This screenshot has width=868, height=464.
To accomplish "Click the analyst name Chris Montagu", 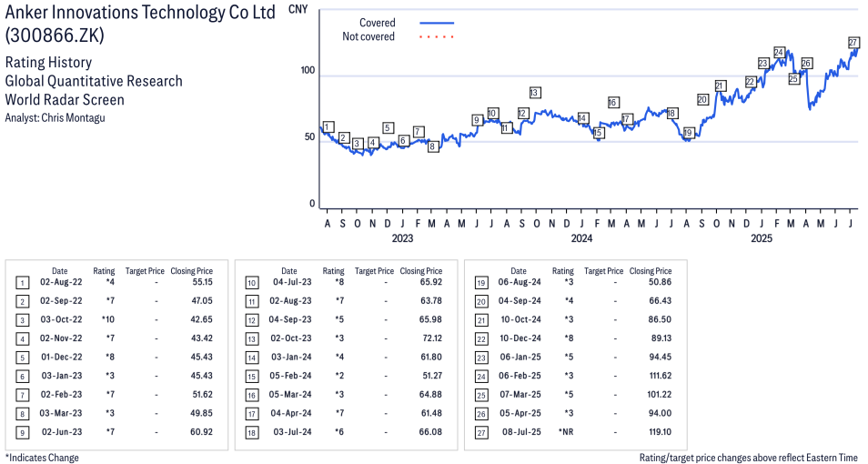I will click(73, 118).
